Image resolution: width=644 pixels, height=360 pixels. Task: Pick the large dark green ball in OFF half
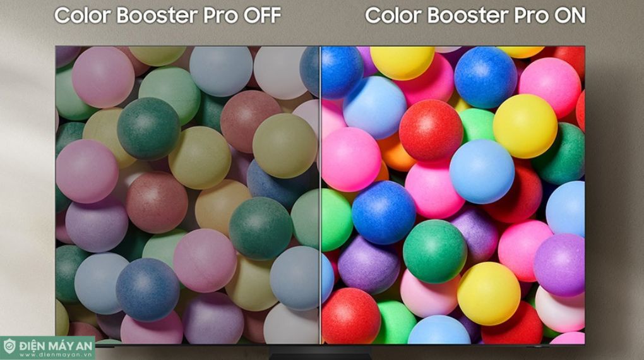point(148,129)
